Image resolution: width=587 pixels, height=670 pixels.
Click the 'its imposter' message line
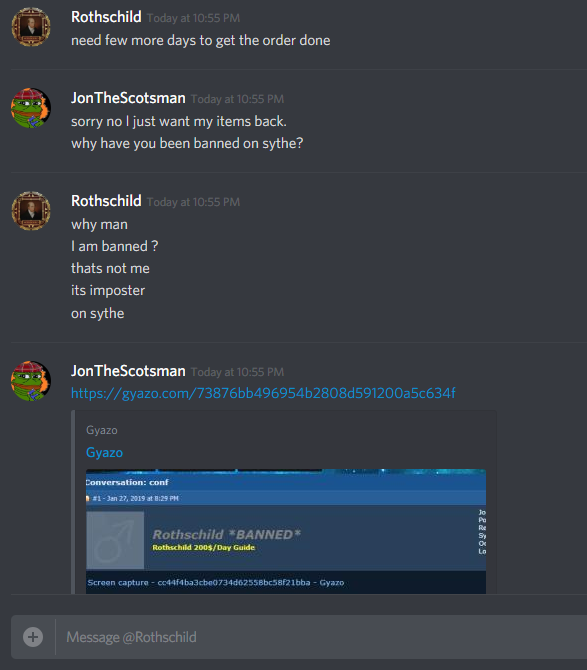(x=108, y=291)
